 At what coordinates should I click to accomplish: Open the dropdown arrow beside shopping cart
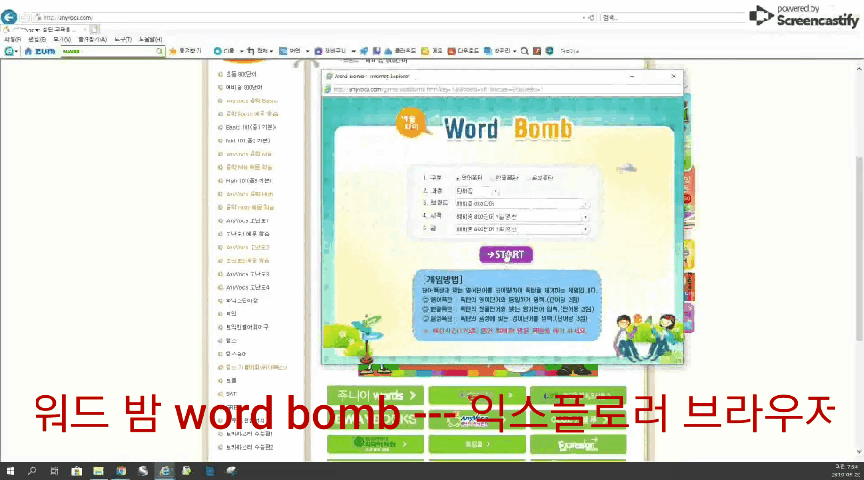pos(353,51)
